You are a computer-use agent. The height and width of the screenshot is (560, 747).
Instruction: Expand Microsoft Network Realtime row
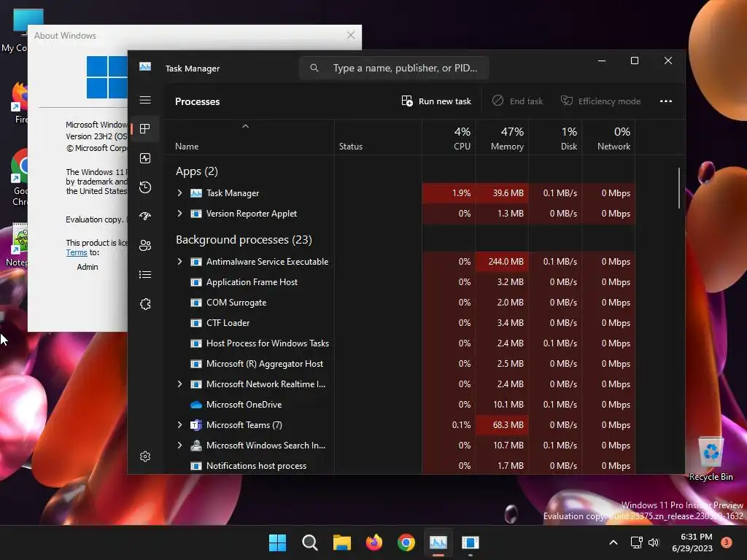(x=179, y=384)
